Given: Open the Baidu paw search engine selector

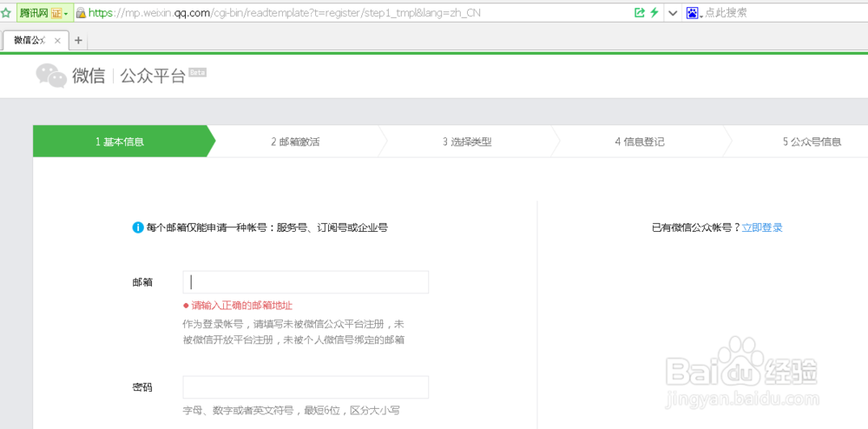Looking at the screenshot, I should [693, 13].
